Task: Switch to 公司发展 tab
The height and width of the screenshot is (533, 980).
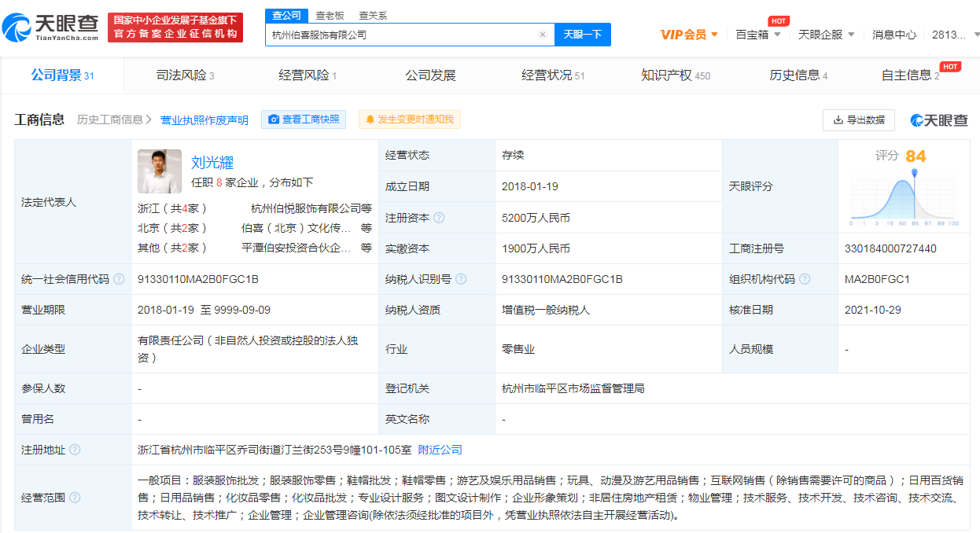Action: [430, 75]
